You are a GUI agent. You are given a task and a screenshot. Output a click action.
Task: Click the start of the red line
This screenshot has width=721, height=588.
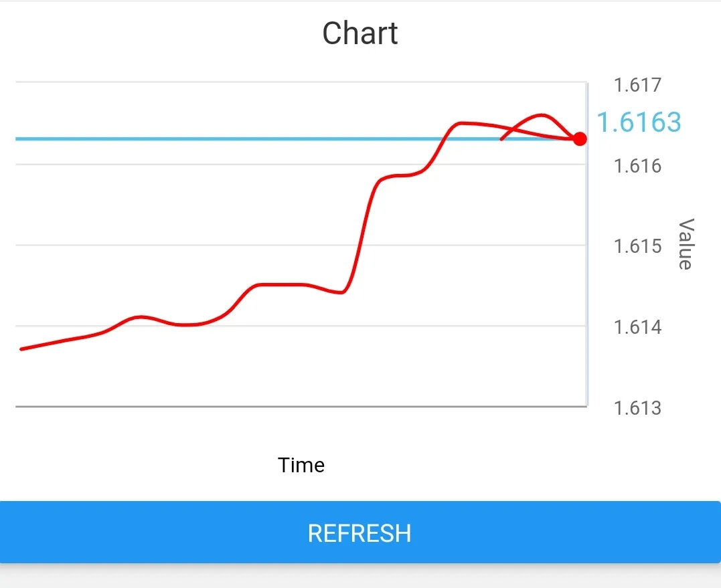(22, 349)
